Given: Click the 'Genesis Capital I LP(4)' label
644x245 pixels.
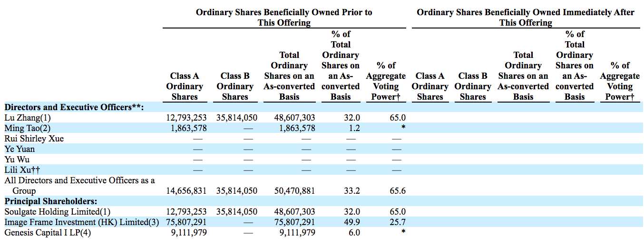Looking at the screenshot, I should [48, 233].
